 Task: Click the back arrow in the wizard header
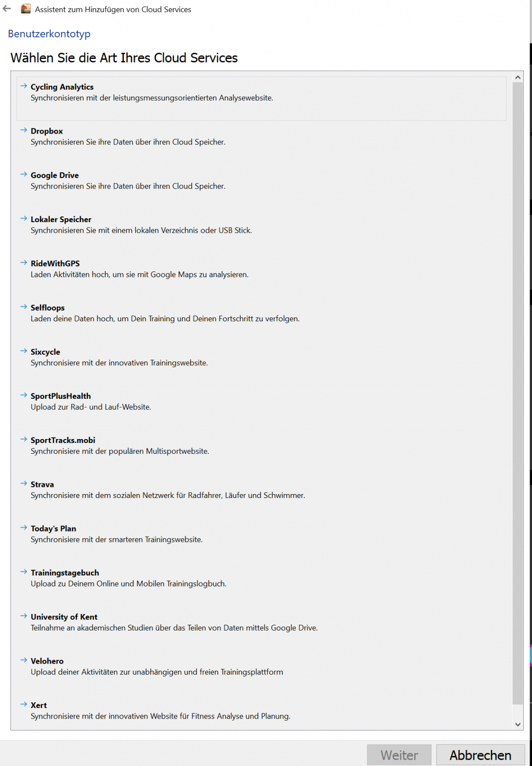coord(7,9)
